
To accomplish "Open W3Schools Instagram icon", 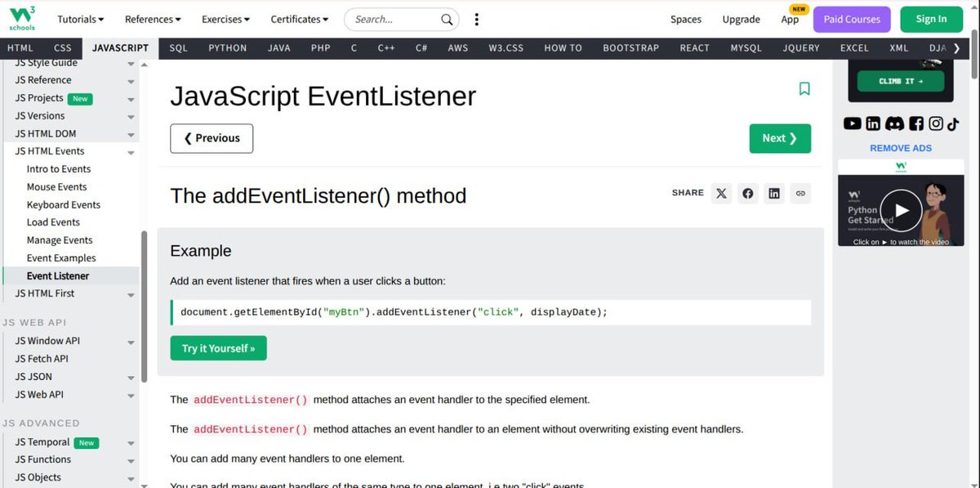I will click(x=936, y=123).
